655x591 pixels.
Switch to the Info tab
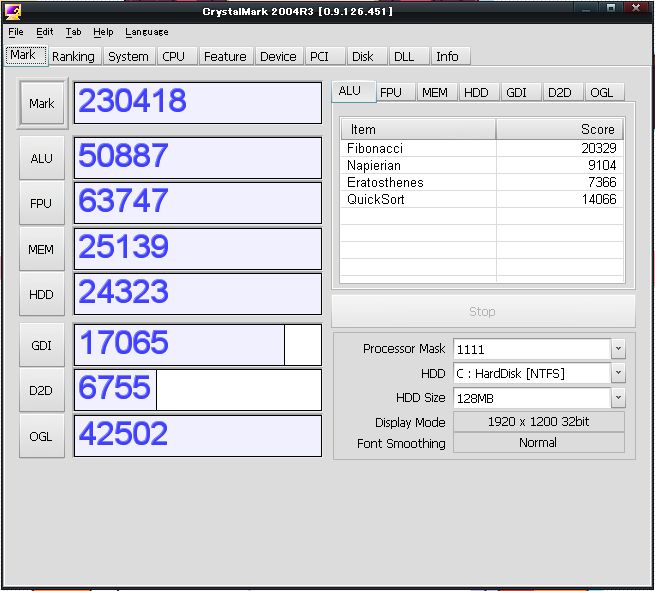point(450,56)
